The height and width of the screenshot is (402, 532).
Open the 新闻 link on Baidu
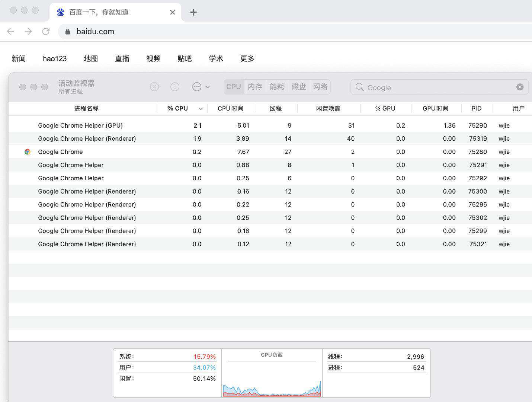click(19, 58)
